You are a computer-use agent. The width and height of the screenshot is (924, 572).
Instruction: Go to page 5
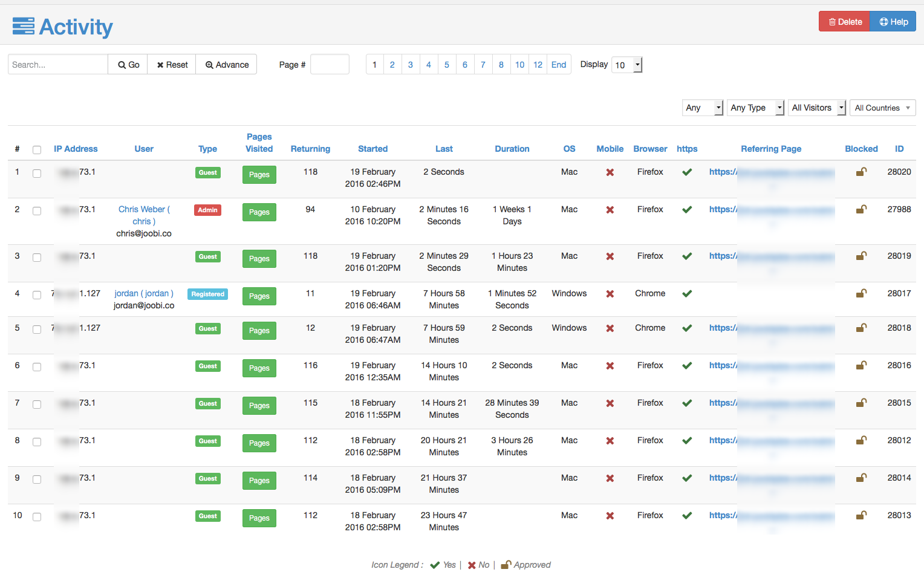coord(447,65)
